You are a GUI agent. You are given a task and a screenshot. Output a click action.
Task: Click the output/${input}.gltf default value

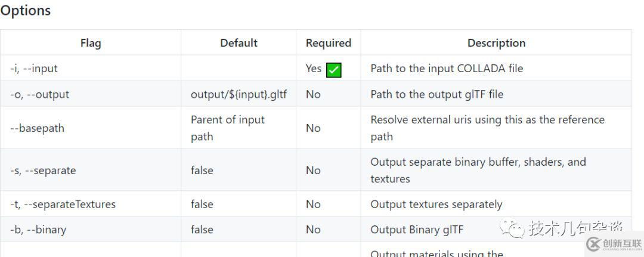(x=239, y=94)
